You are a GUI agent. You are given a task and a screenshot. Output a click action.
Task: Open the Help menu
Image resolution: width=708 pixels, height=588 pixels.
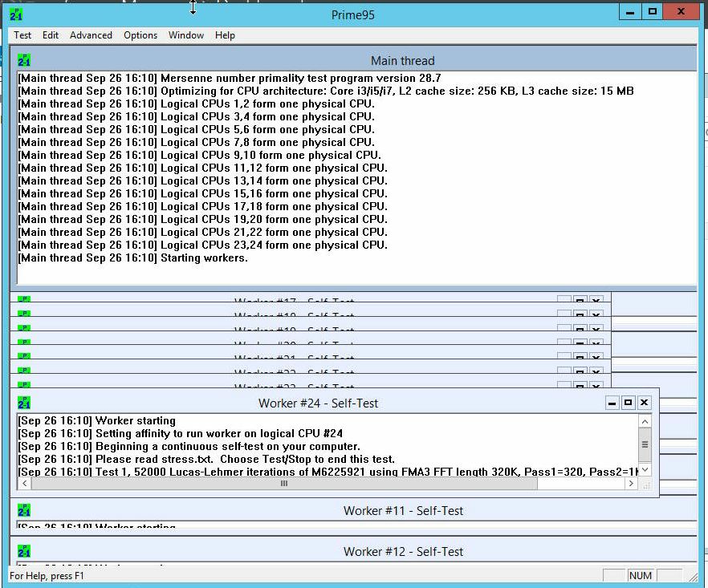point(225,35)
